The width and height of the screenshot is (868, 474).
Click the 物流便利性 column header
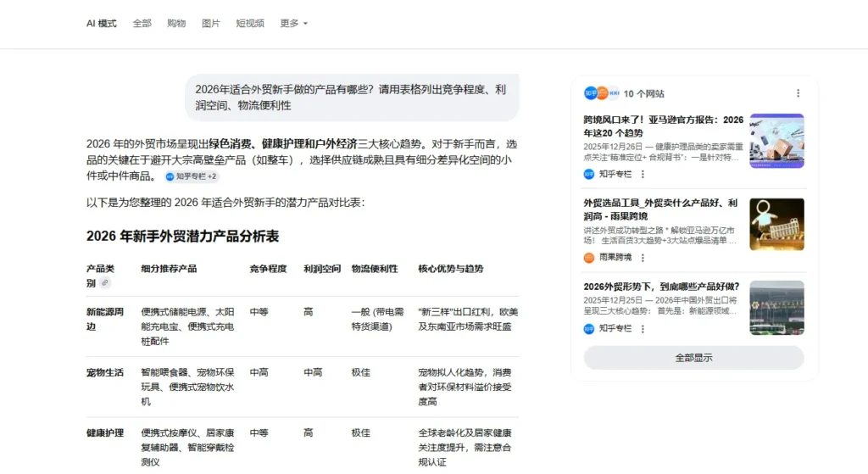pos(375,269)
